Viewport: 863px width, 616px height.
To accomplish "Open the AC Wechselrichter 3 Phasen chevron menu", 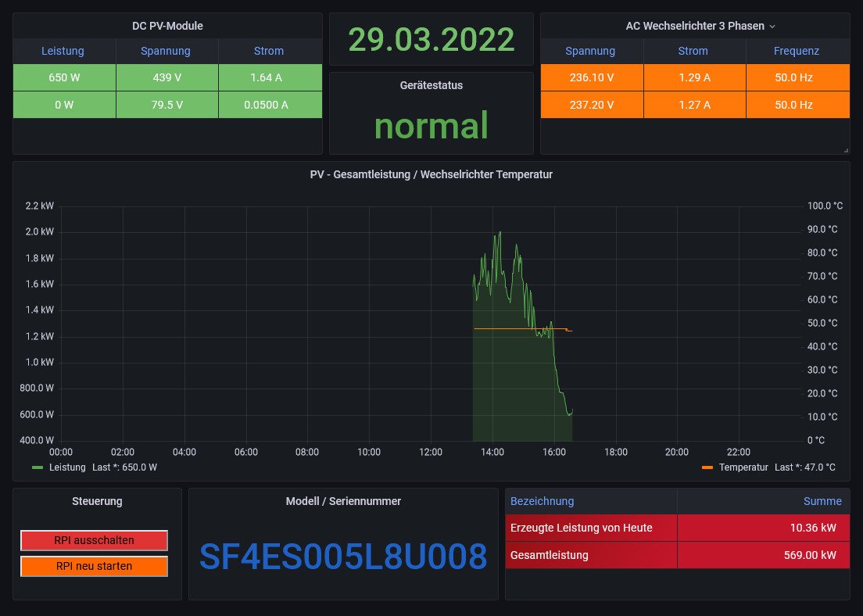I will coord(772,27).
